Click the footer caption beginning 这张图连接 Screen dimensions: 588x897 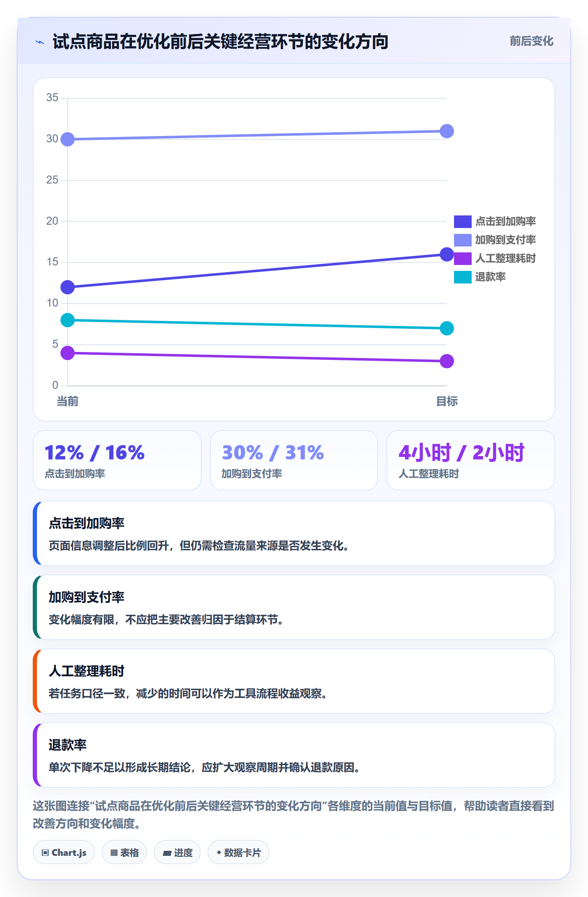(294, 815)
